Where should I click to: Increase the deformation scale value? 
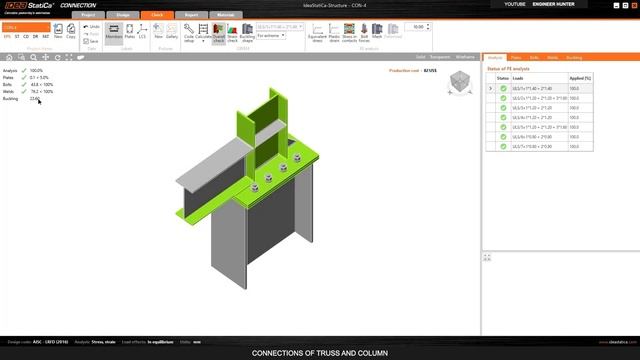click(x=428, y=25)
